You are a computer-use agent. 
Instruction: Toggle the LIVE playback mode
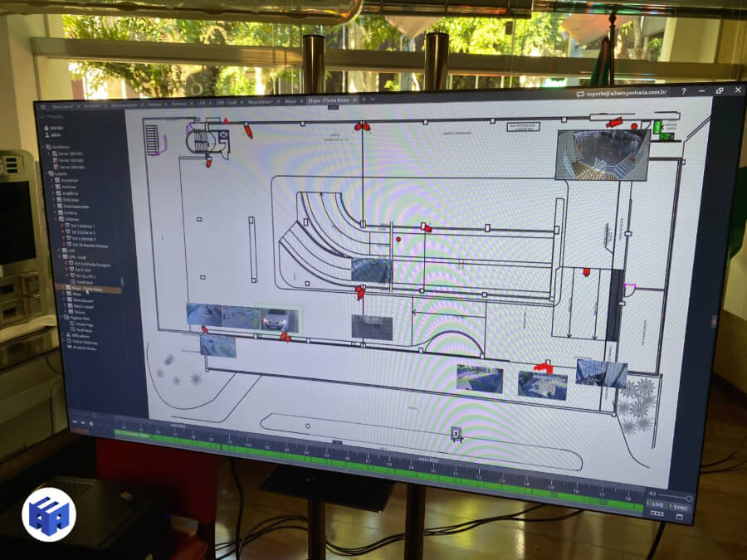(657, 504)
